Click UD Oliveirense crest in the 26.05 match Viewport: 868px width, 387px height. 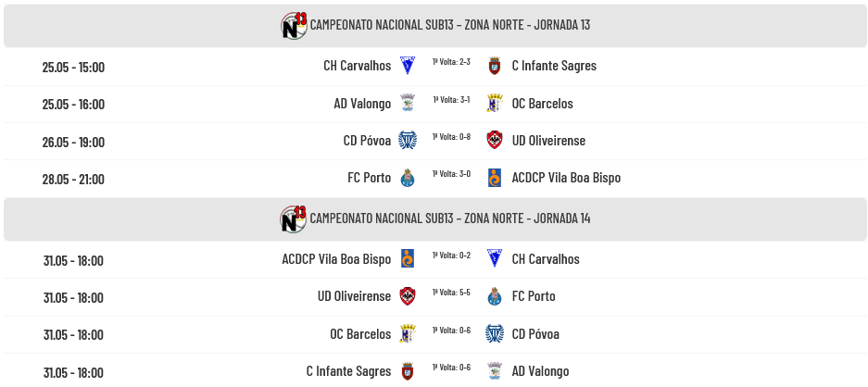[495, 141]
